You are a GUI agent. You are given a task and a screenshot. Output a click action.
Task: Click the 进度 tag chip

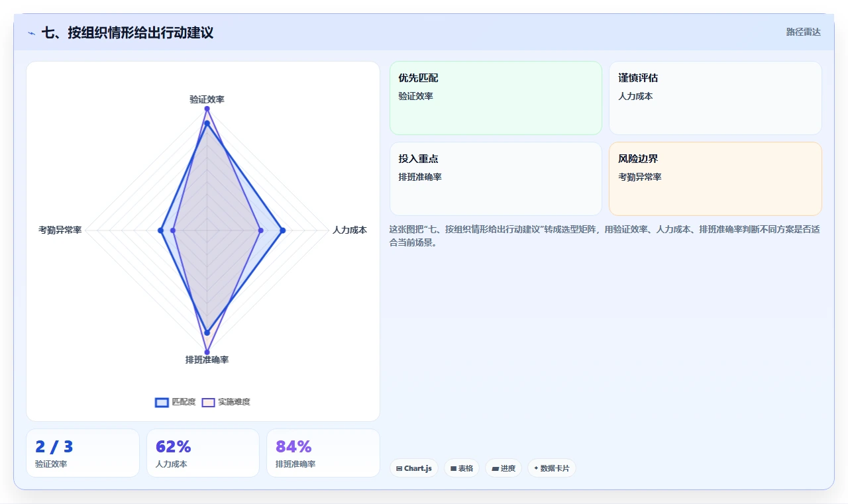(503, 468)
